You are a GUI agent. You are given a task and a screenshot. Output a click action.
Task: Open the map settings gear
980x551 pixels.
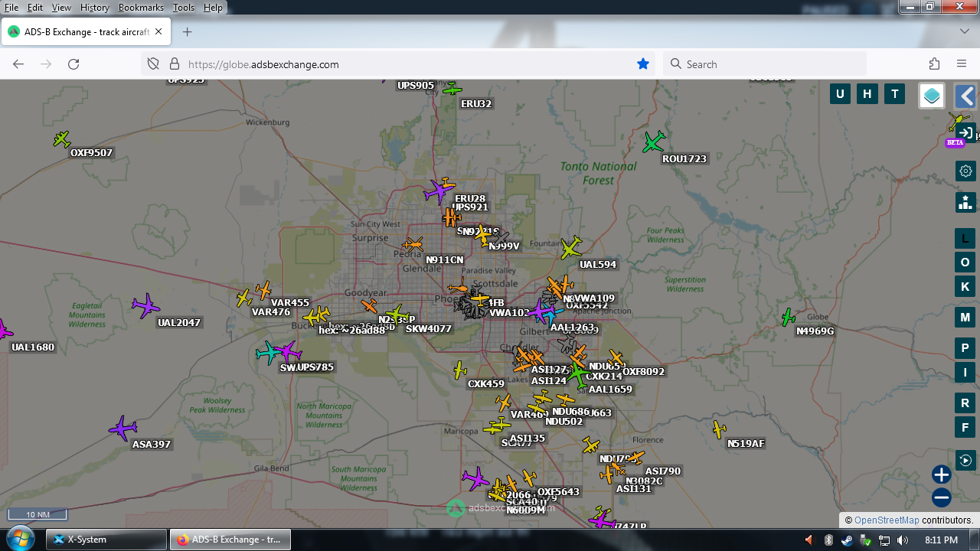965,171
